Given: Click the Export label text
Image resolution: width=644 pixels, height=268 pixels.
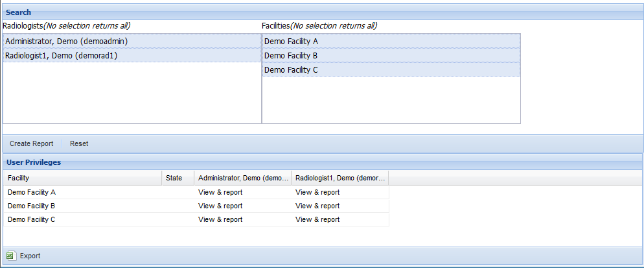Looking at the screenshot, I should pos(30,256).
